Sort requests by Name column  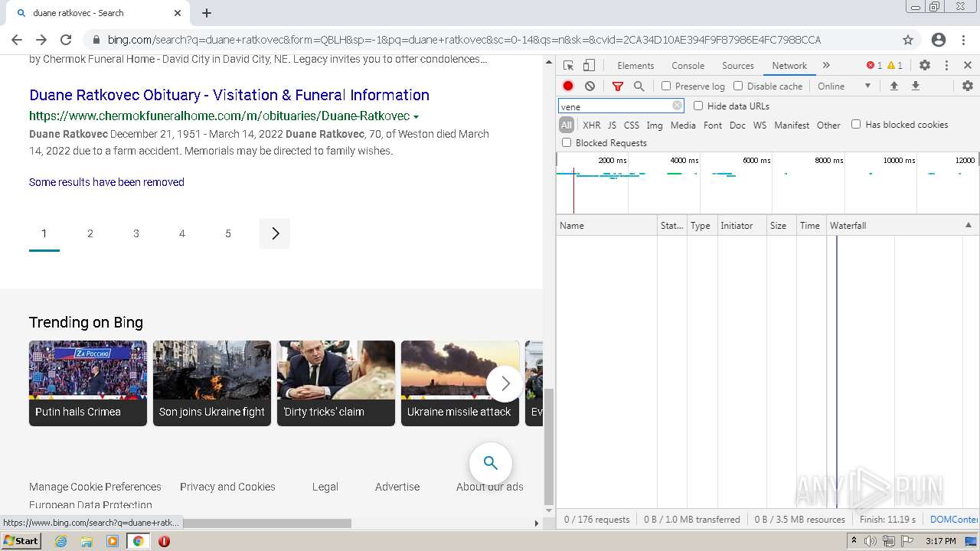pyautogui.click(x=606, y=226)
